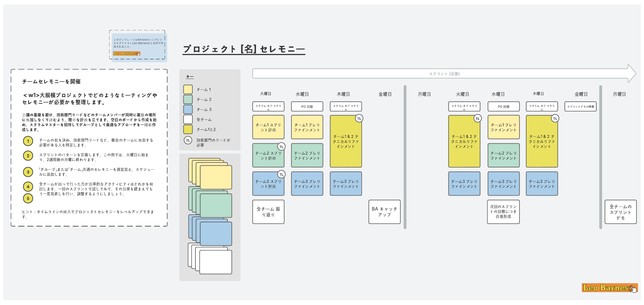Screen dimensions: 644x305
Task: Select step text starting 「グループ」または「チーム」共通
Action: (x=97, y=172)
